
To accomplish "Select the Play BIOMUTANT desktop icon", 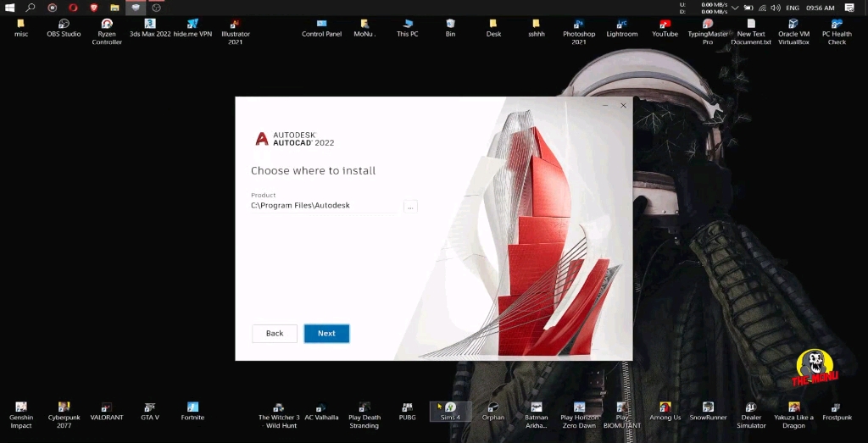I will coord(622,415).
